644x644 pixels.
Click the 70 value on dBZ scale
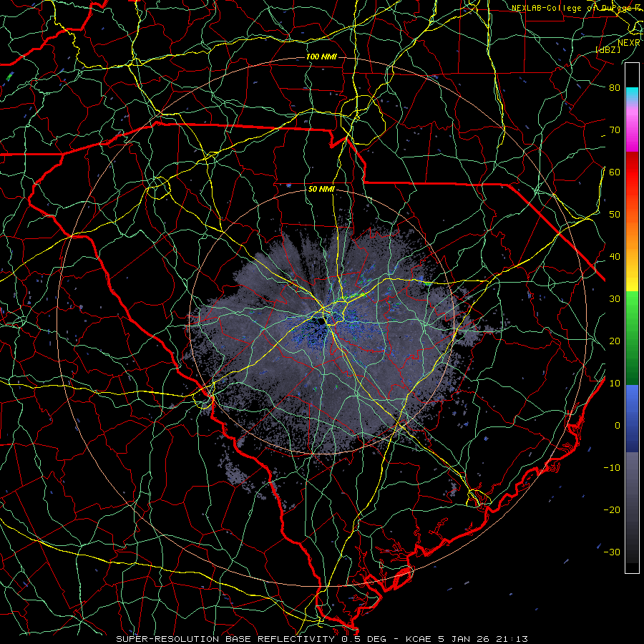(x=615, y=130)
